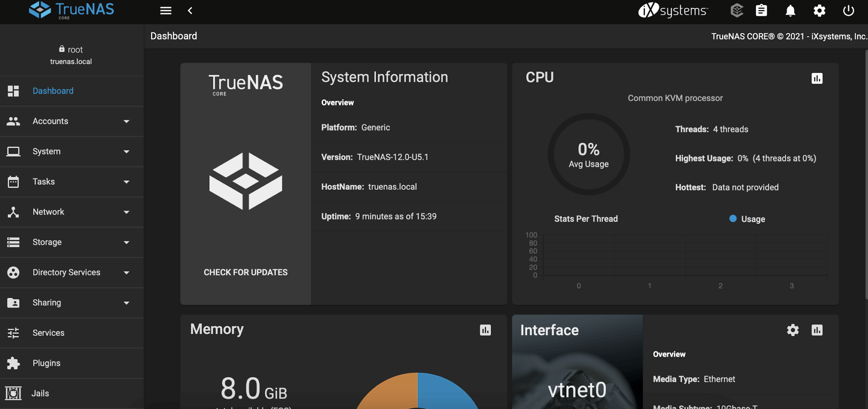Viewport: 868px width, 409px height.
Task: Open CPU reports chart icon
Action: pyautogui.click(x=817, y=78)
